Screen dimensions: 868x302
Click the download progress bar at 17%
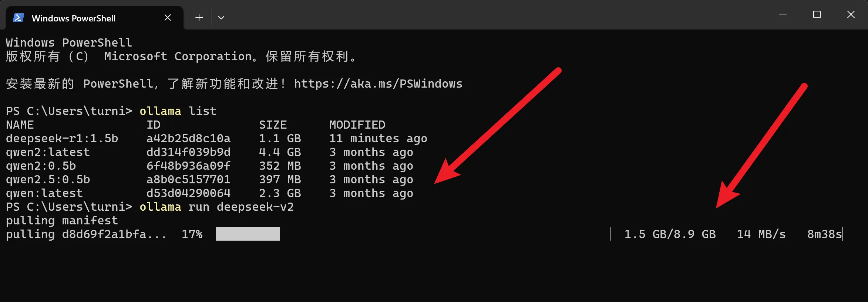(x=248, y=234)
